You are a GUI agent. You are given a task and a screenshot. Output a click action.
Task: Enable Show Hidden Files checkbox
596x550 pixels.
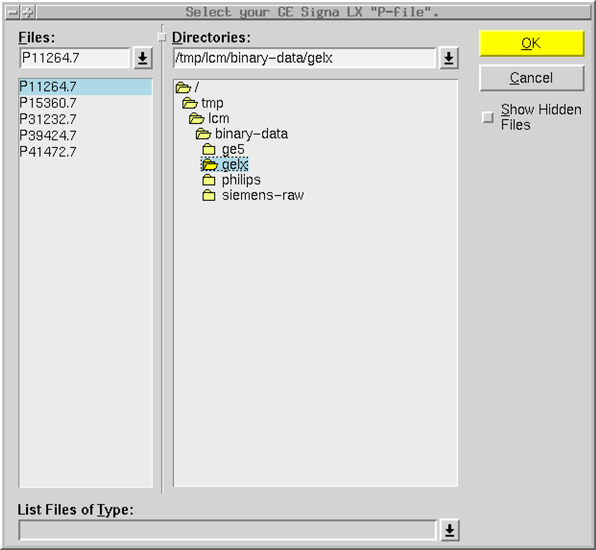click(488, 117)
